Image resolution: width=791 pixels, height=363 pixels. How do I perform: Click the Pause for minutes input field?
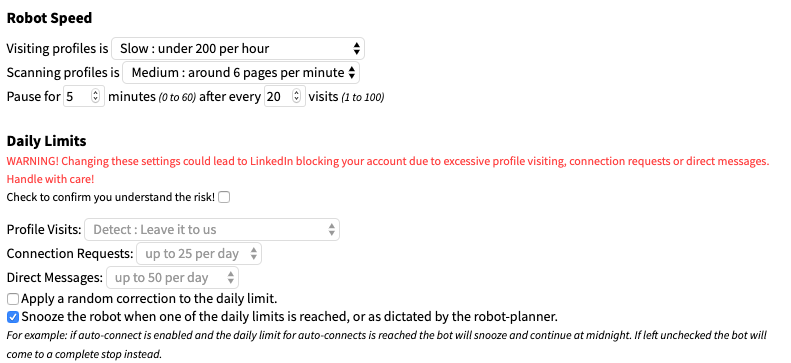coord(84,96)
